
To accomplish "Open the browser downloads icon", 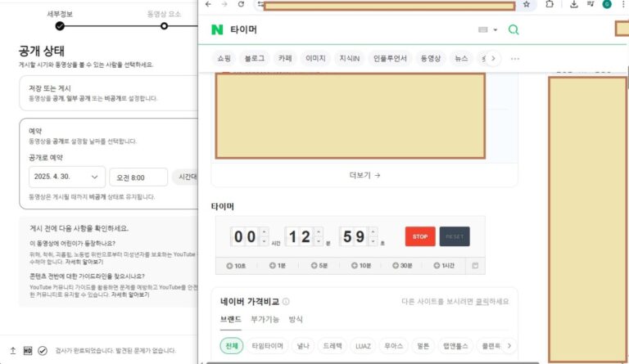I will (x=573, y=4).
